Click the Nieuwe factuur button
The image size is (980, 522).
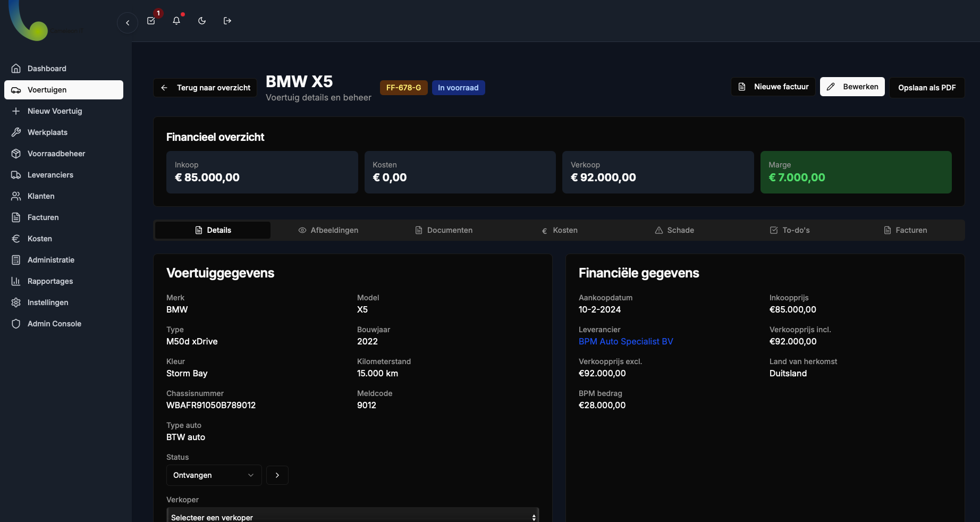(773, 87)
